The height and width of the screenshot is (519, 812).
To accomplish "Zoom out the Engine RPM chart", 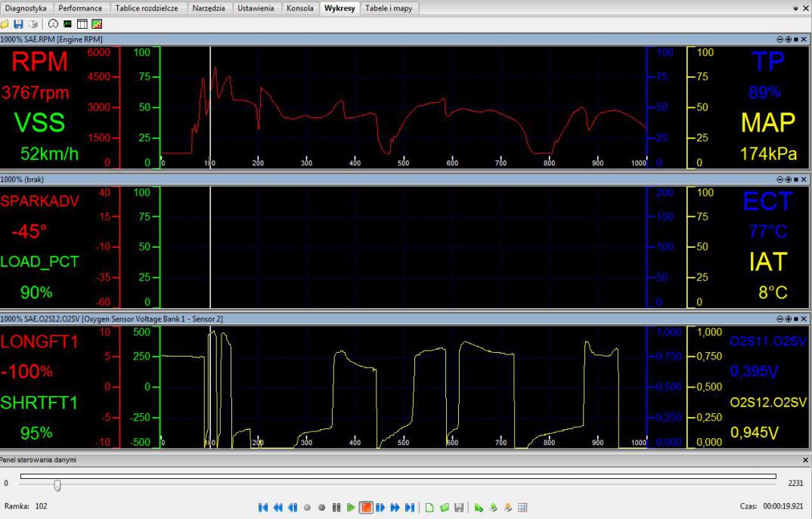I will point(779,39).
